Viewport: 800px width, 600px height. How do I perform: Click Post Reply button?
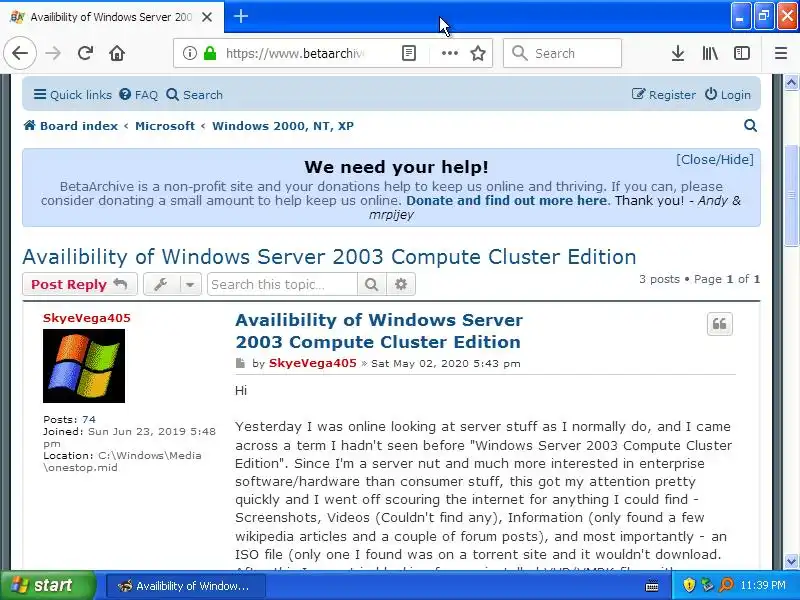80,284
